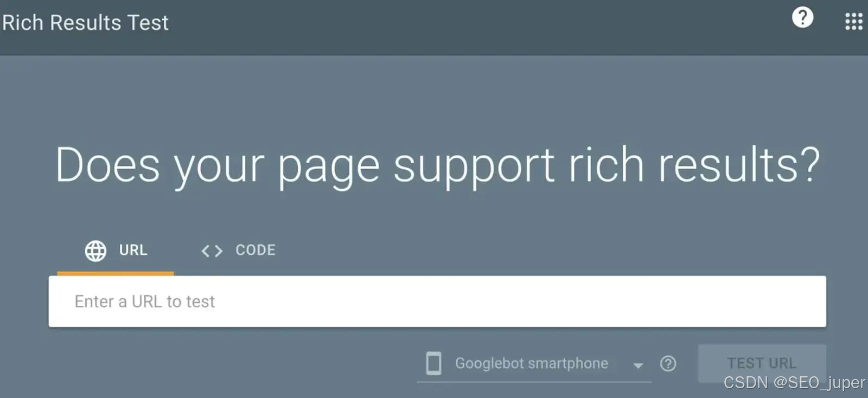The image size is (868, 398).
Task: Click the smartphone device icon
Action: 433,363
